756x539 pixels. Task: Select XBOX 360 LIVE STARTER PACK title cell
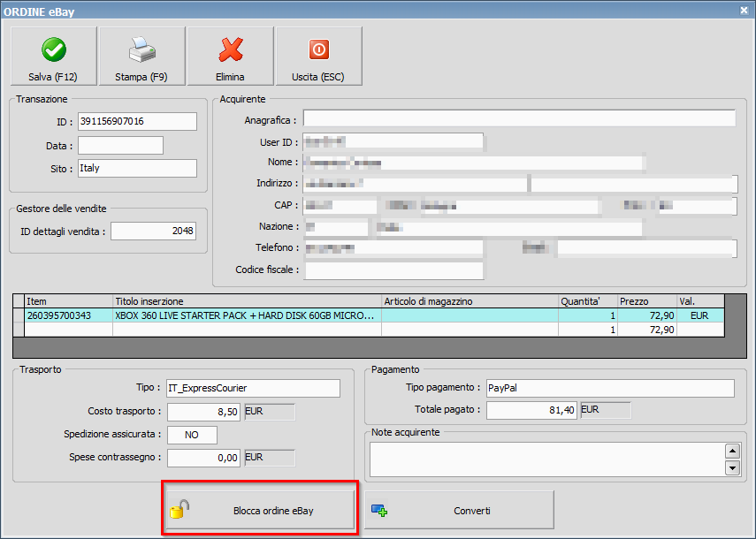[247, 315]
